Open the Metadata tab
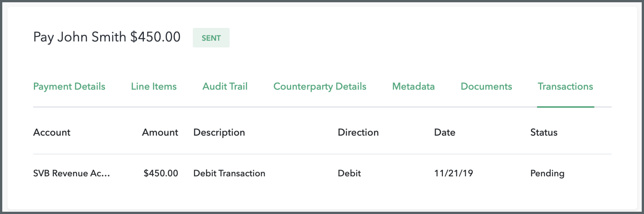The height and width of the screenshot is (214, 644). tap(413, 86)
